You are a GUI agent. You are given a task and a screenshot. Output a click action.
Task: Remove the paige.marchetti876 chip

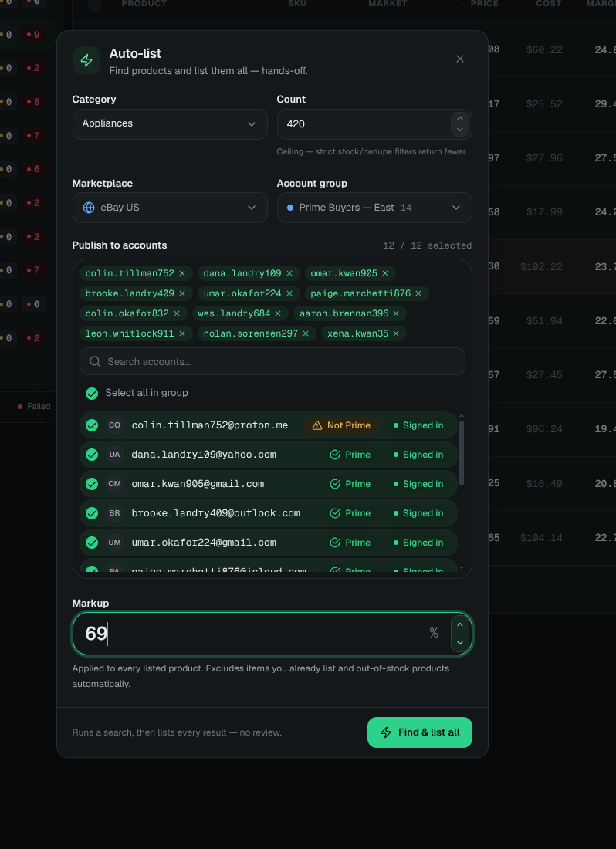pyautogui.click(x=418, y=293)
